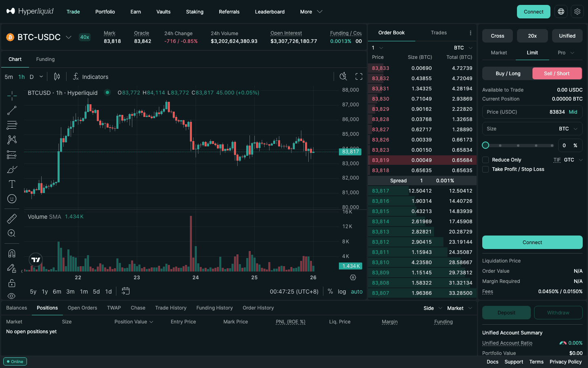588x368 pixels.
Task: Open settings gear in top bar
Action: pyautogui.click(x=577, y=11)
